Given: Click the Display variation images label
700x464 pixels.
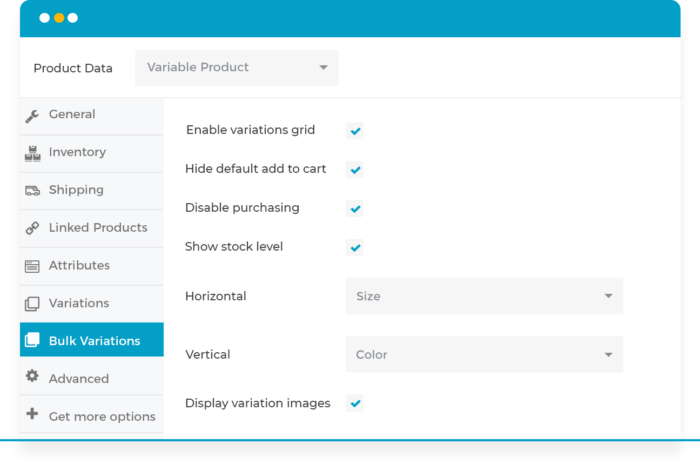Looking at the screenshot, I should (258, 403).
